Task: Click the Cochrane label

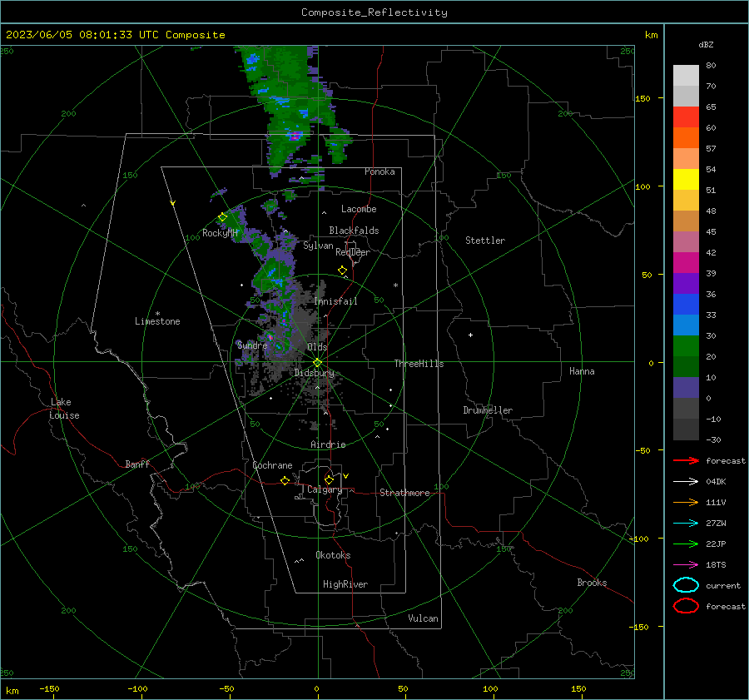Action: coord(272,465)
